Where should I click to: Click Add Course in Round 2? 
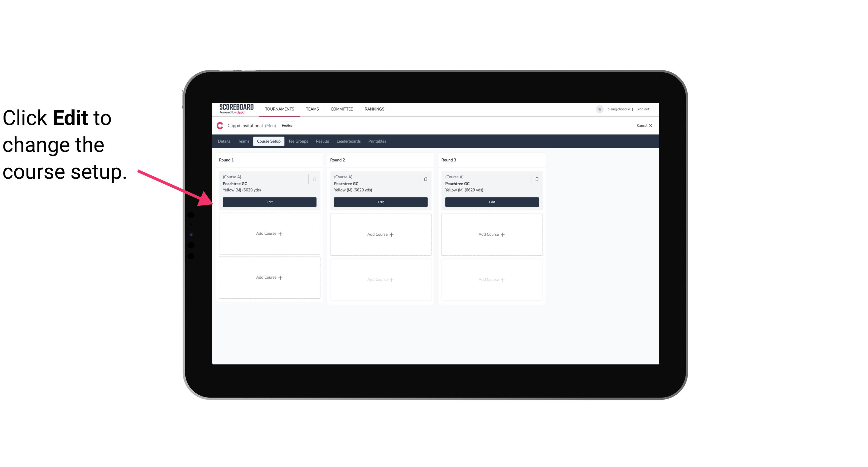(x=380, y=234)
